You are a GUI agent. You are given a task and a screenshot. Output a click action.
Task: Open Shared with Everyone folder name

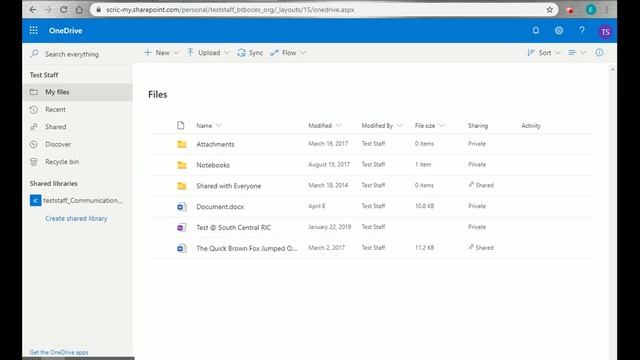point(229,186)
